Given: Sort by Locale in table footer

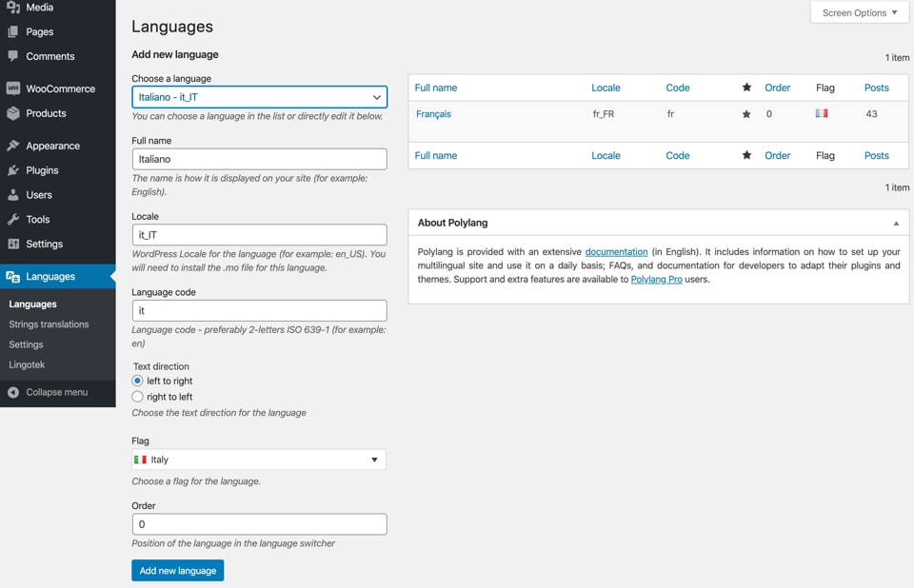Looking at the screenshot, I should pyautogui.click(x=606, y=156).
